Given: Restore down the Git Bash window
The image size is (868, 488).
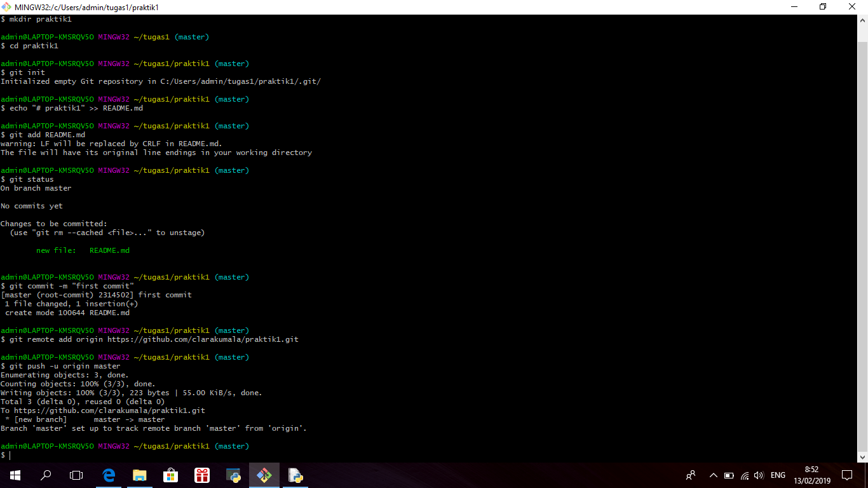Looking at the screenshot, I should (824, 7).
